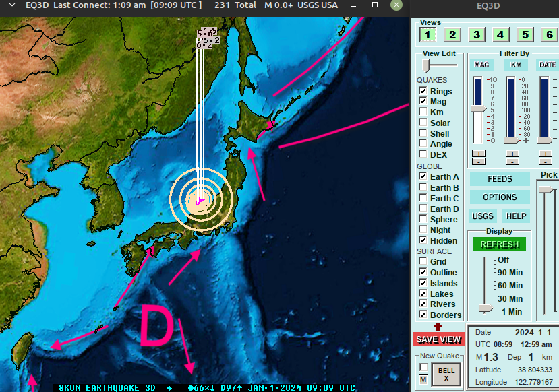This screenshot has height=392, width=559.
Task: Toggle the Lakes checkbox off
Action: pos(423,294)
